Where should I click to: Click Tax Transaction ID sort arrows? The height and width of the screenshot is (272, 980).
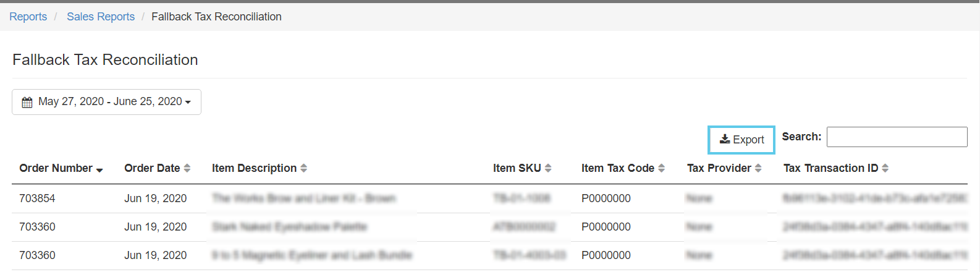pyautogui.click(x=885, y=168)
